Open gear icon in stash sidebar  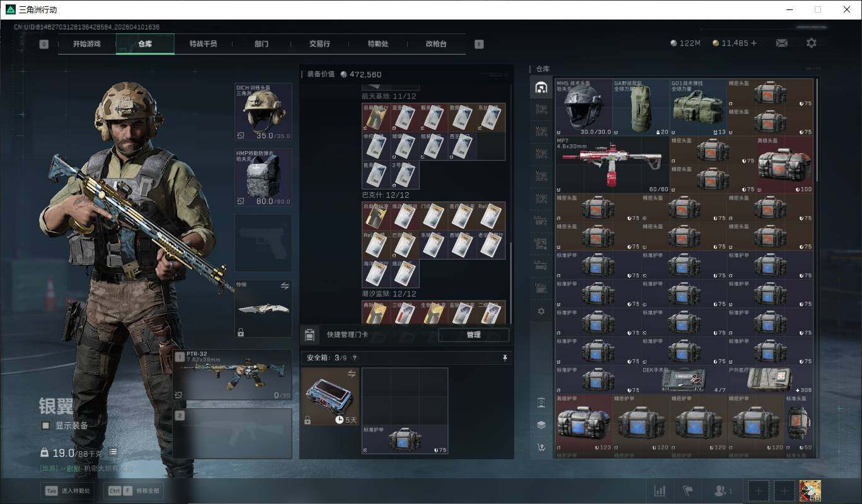pos(541,311)
